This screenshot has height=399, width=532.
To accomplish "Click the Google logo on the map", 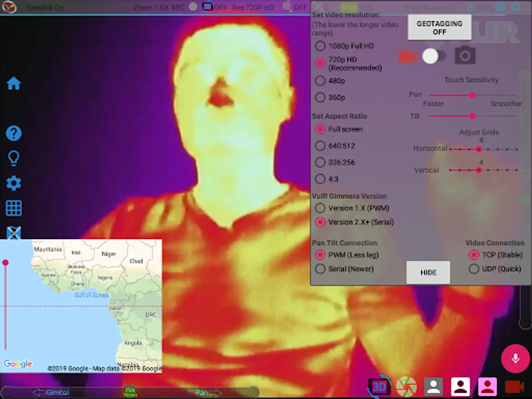I will point(18,364).
